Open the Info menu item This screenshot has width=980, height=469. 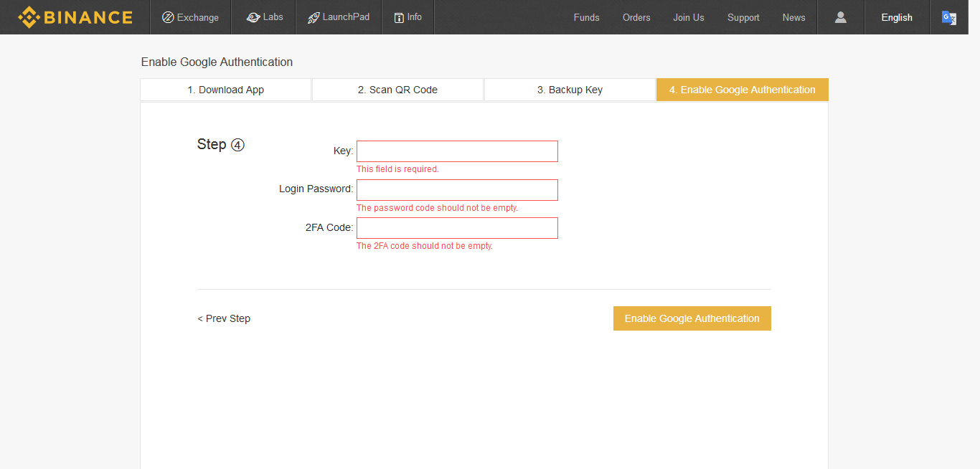pos(408,17)
